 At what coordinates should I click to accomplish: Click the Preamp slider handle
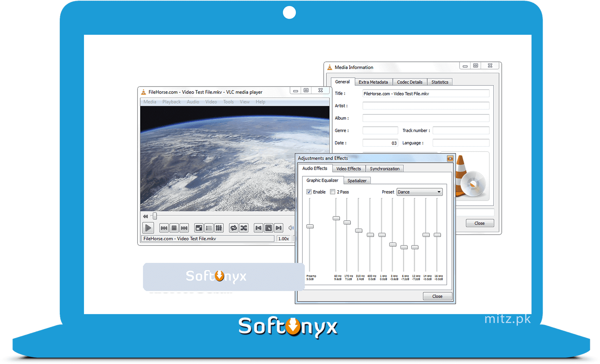[x=310, y=227]
